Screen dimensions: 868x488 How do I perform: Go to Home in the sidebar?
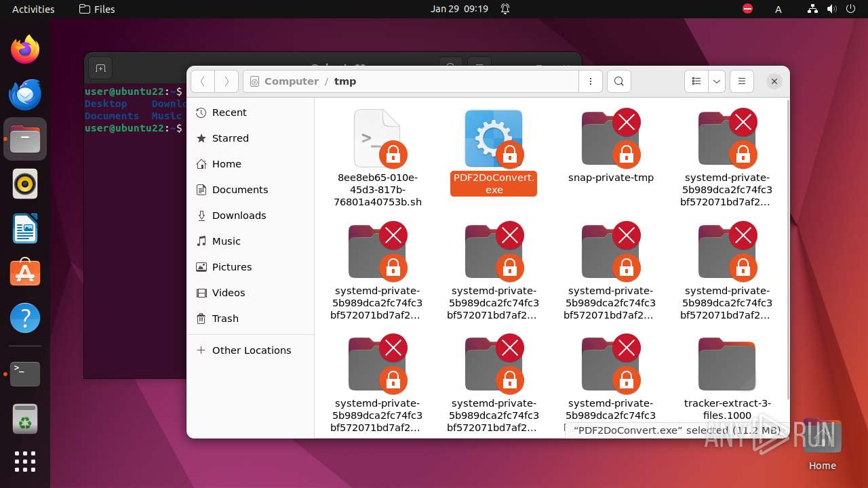tap(250, 164)
